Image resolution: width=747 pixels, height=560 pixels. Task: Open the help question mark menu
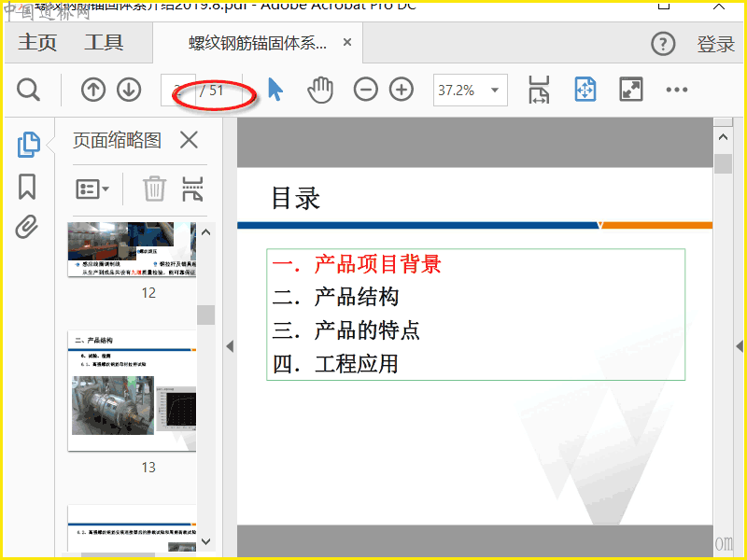click(x=663, y=44)
